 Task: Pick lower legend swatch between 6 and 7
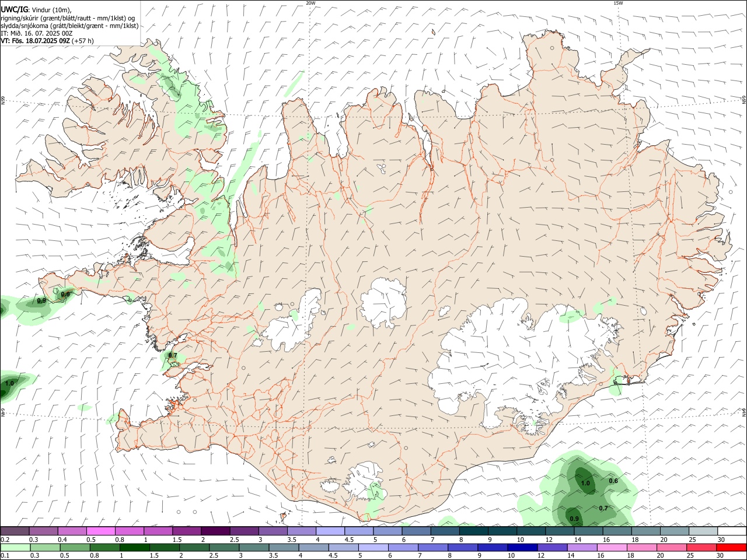(x=402, y=547)
